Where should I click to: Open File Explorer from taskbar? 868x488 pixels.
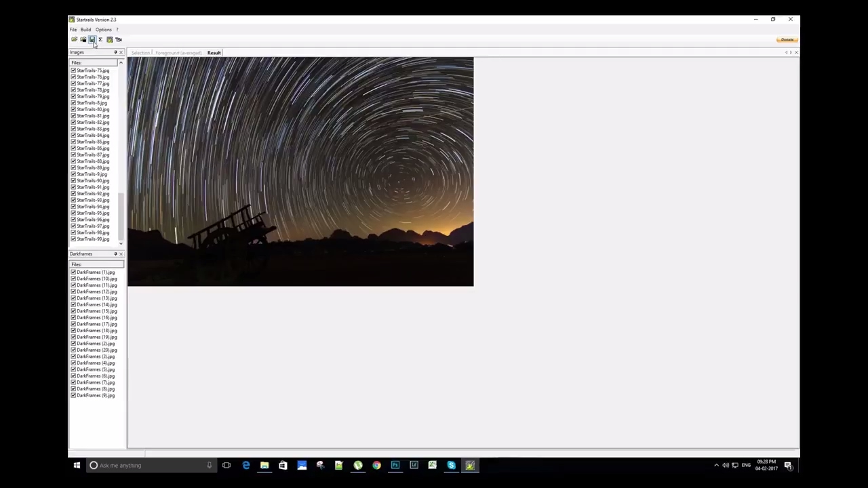click(x=264, y=466)
